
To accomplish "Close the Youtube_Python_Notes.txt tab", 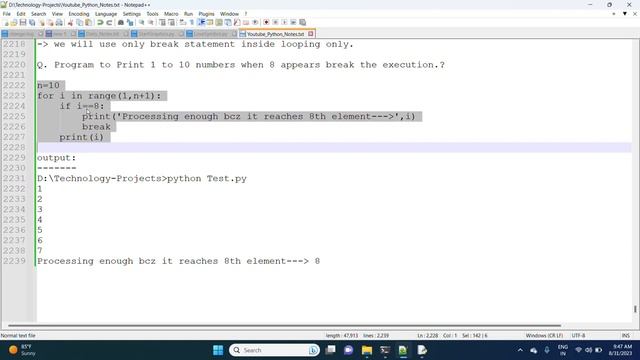I will tap(311, 34).
